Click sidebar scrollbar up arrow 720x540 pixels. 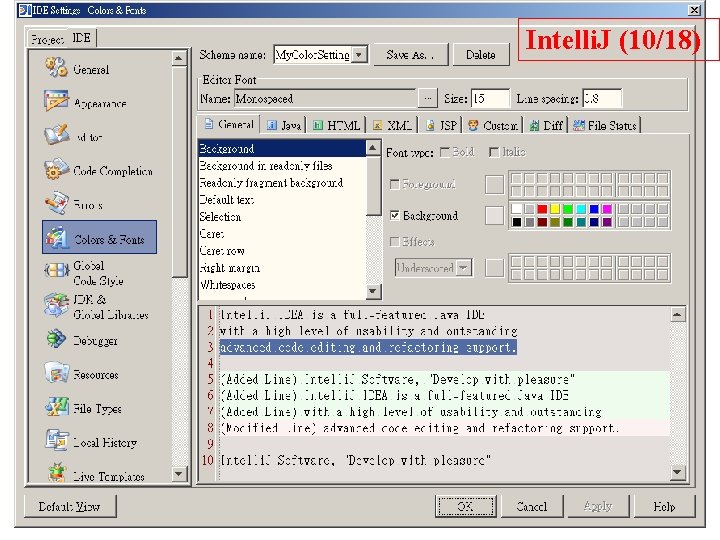(179, 58)
